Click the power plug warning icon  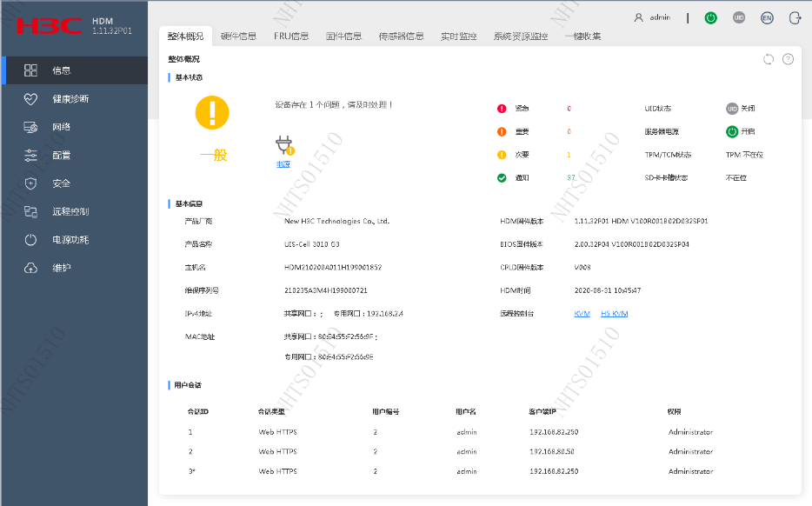[x=284, y=145]
